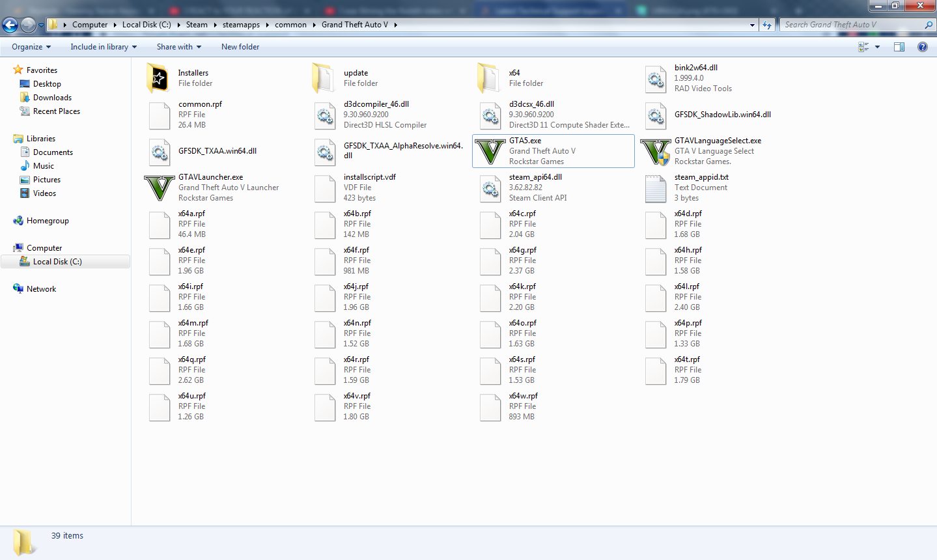
Task: Select the Installers folder icon
Action: tap(159, 78)
